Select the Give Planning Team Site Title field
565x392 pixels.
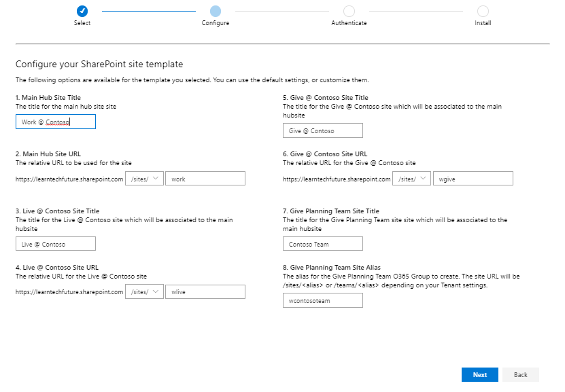point(323,244)
